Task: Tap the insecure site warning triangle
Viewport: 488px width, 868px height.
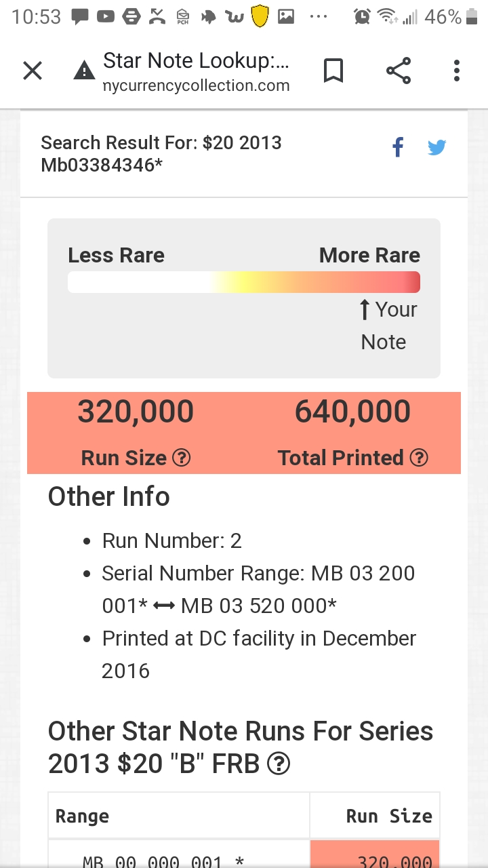Action: (84, 71)
